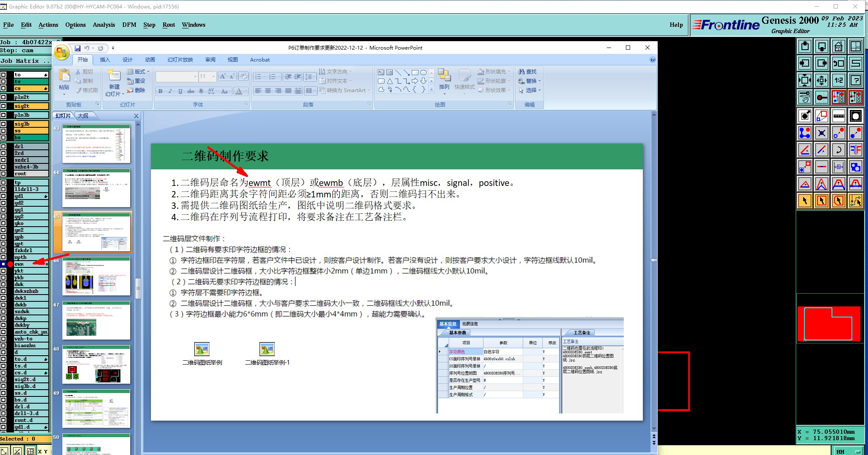Click the Find (查找) binoculars button
Viewport: 868px width, 455px height.
click(527, 72)
